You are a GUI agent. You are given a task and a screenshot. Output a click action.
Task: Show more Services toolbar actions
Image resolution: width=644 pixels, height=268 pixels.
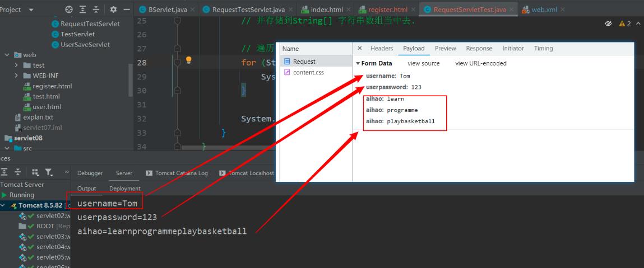(66, 172)
